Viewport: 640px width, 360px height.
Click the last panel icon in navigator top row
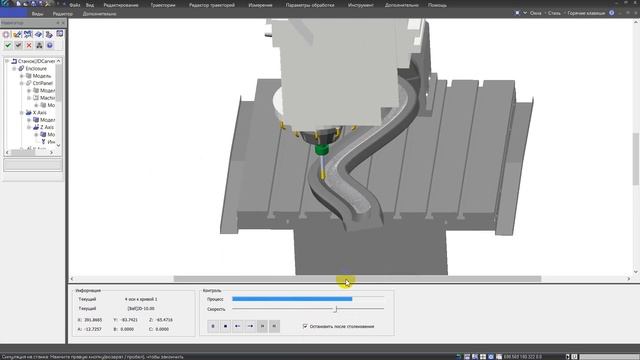60,34
